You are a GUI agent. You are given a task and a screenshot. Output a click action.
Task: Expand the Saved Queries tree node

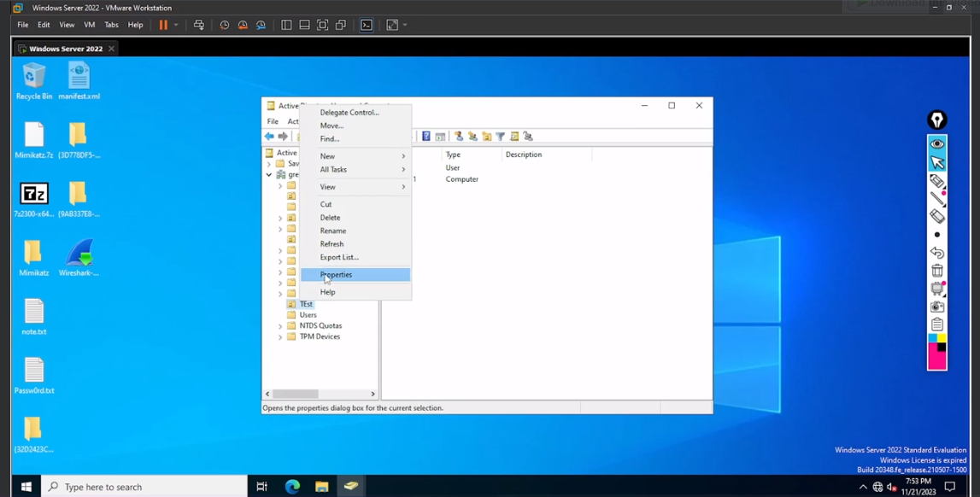coord(269,164)
